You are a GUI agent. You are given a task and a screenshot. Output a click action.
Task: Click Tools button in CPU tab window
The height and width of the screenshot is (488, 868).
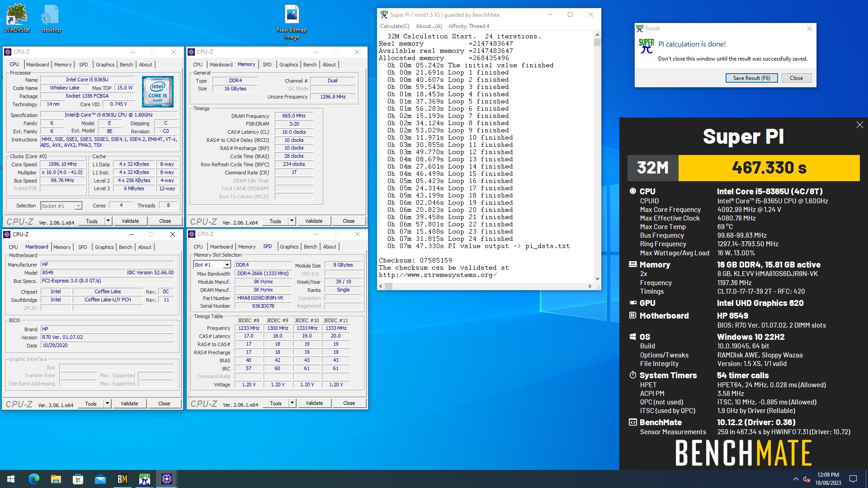[92, 221]
